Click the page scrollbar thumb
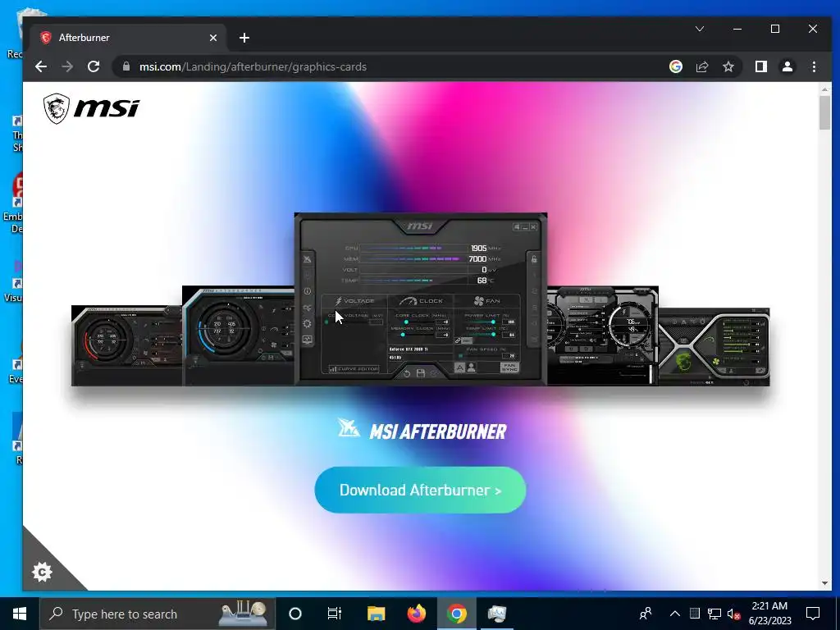 pyautogui.click(x=824, y=112)
